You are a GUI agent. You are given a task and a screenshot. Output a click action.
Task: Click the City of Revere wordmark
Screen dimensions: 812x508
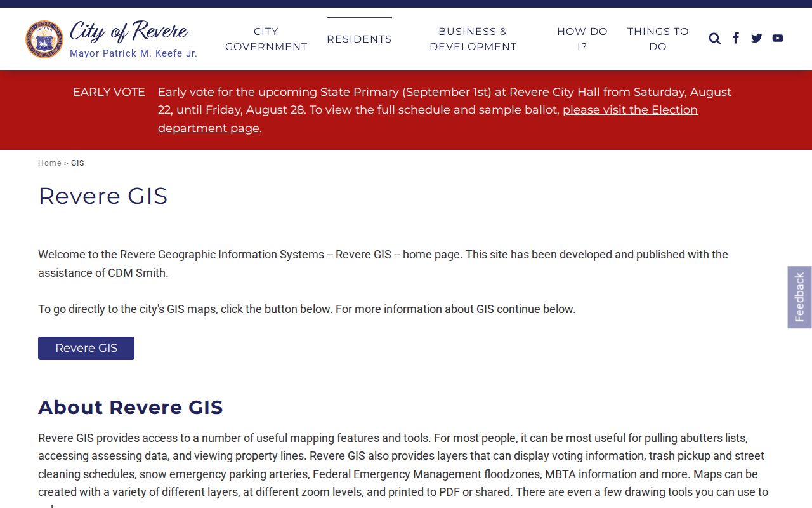(129, 30)
